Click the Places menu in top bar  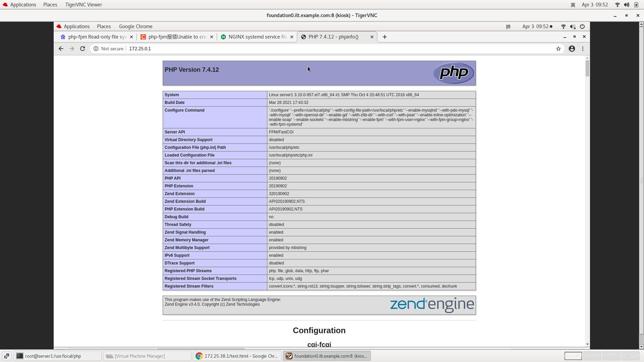click(50, 4)
